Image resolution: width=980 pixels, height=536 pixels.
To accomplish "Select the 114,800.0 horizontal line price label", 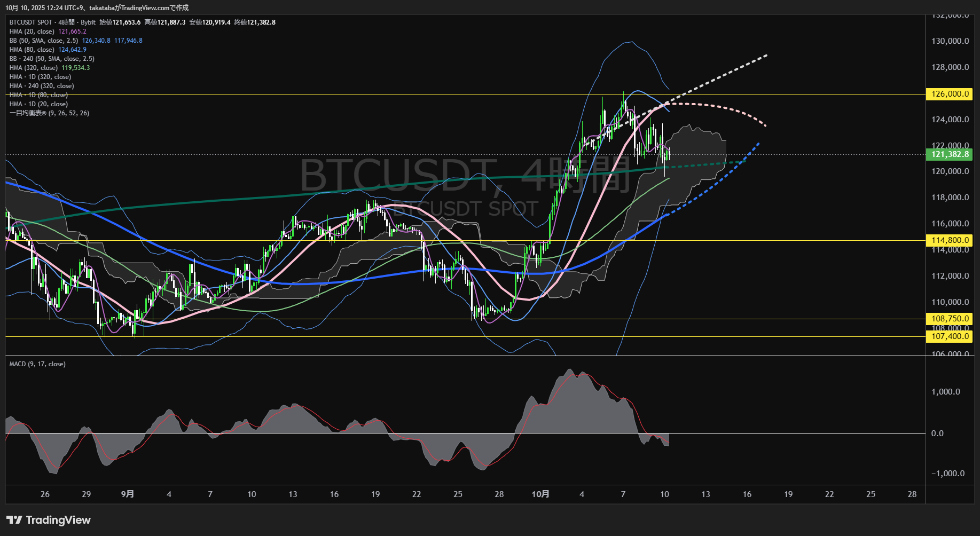I will (x=950, y=240).
